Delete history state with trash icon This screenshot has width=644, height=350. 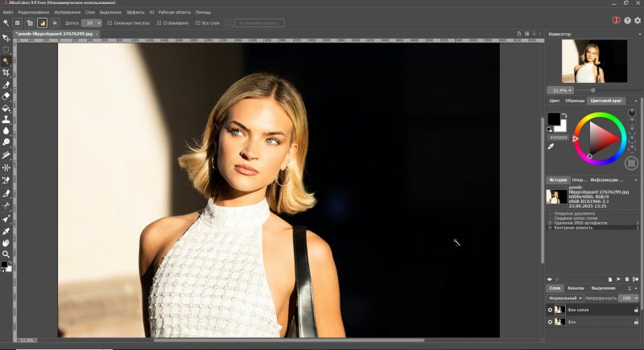627,279
